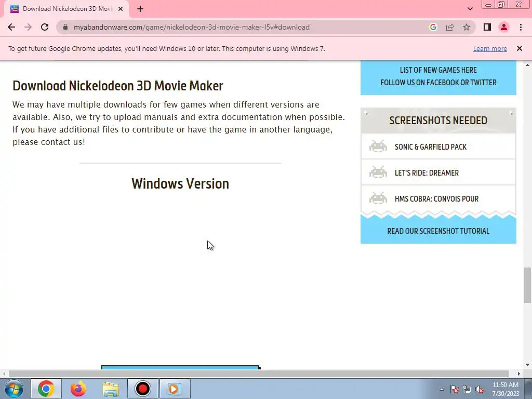Viewport: 532px width, 399px height.
Task: Click the share page icon
Action: [x=450, y=27]
